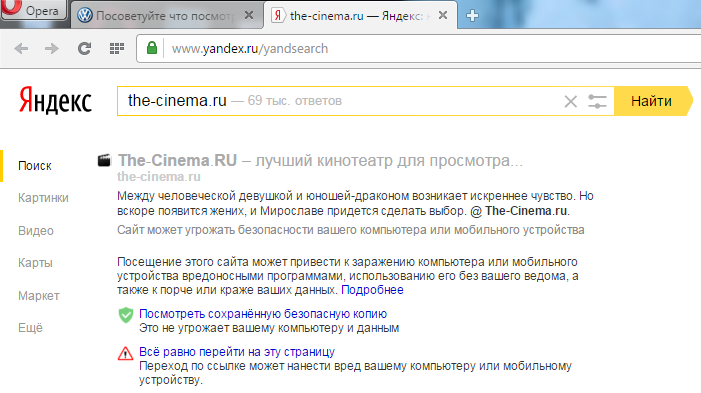The image size is (701, 393).
Task: Click the red warning triangle icon
Action: (126, 353)
